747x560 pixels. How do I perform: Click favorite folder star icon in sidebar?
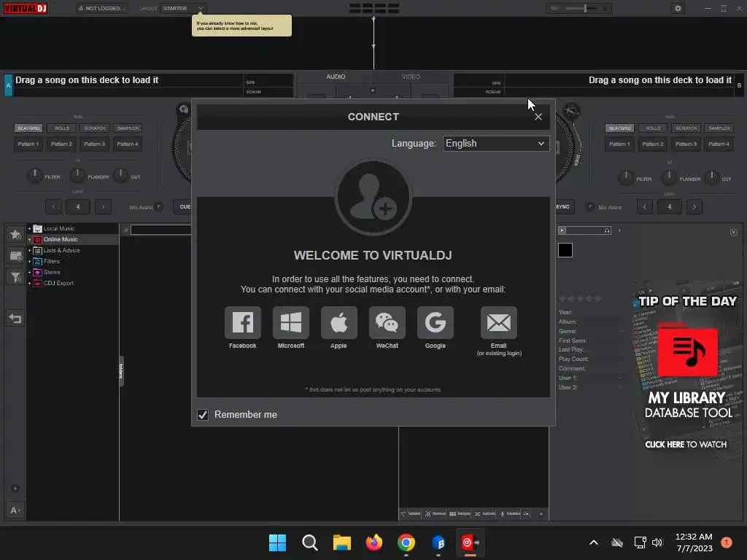coord(15,234)
